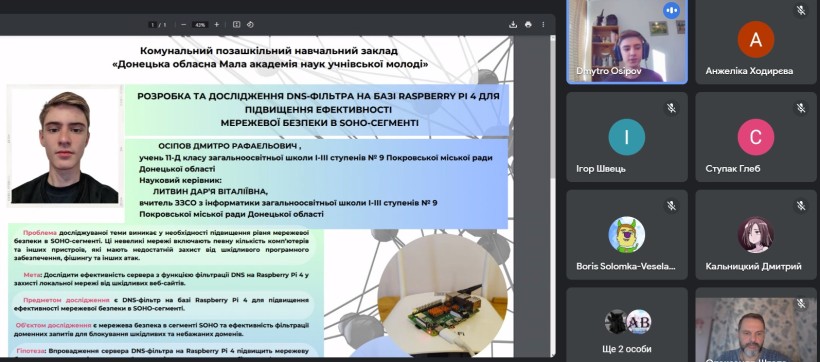The width and height of the screenshot is (820, 362).
Task: Select Анжеліка Ходирєва's avatar
Action: (x=756, y=39)
